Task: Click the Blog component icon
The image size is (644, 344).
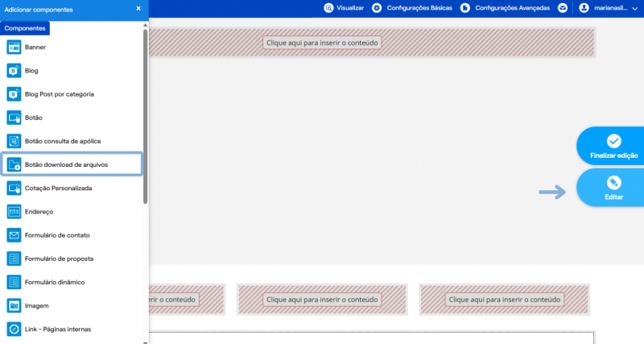Action: click(x=14, y=71)
